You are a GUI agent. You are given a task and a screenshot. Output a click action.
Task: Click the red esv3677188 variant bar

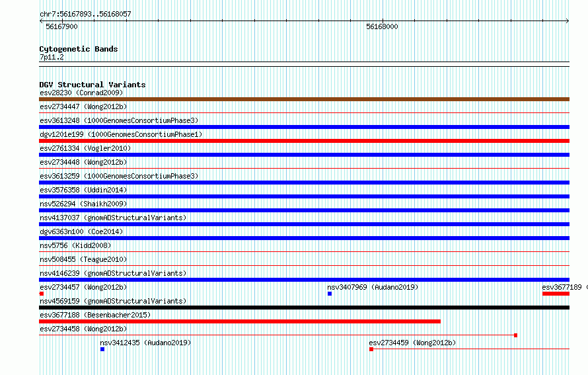[x=240, y=321]
